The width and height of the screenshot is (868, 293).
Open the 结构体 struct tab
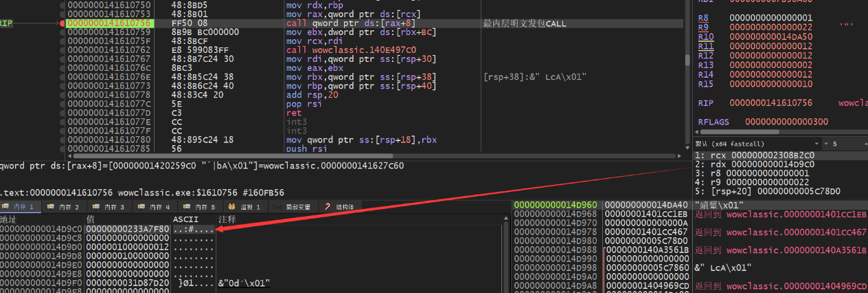[339, 206]
